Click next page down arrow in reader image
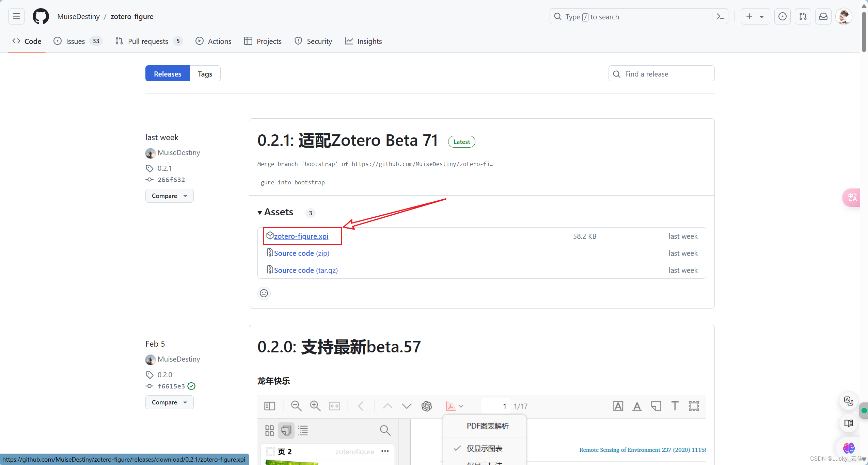 pyautogui.click(x=407, y=406)
